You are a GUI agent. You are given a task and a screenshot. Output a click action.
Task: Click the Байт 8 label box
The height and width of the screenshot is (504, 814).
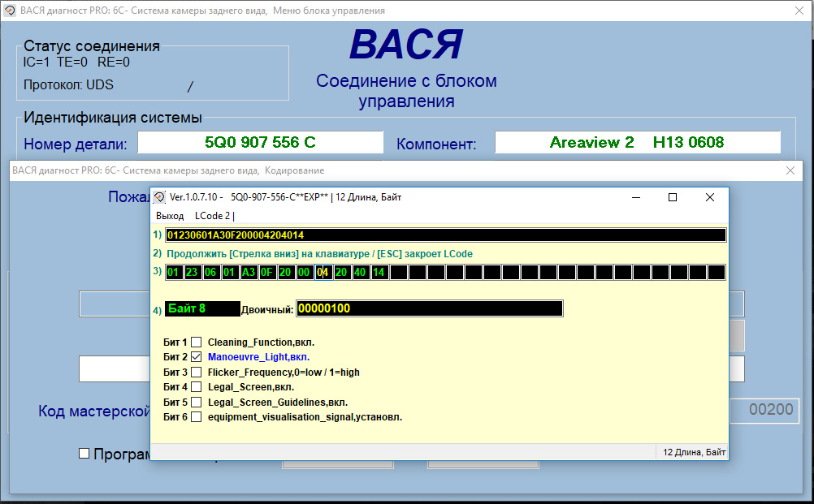202,308
